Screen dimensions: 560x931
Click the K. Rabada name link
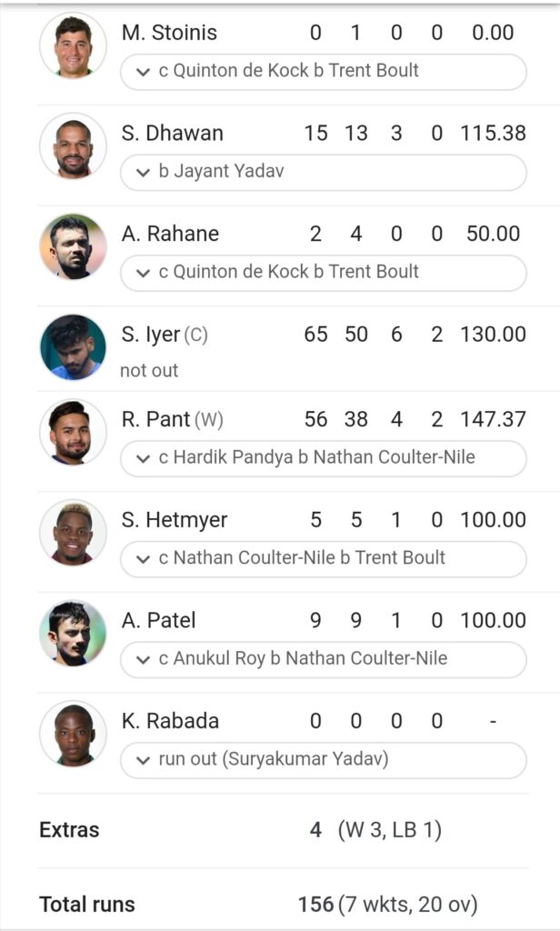pyautogui.click(x=170, y=721)
